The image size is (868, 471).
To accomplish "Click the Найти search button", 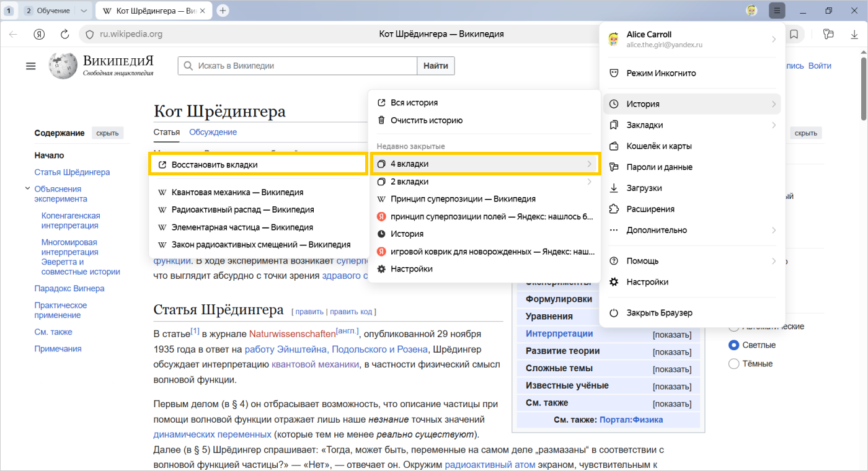I will 436,66.
